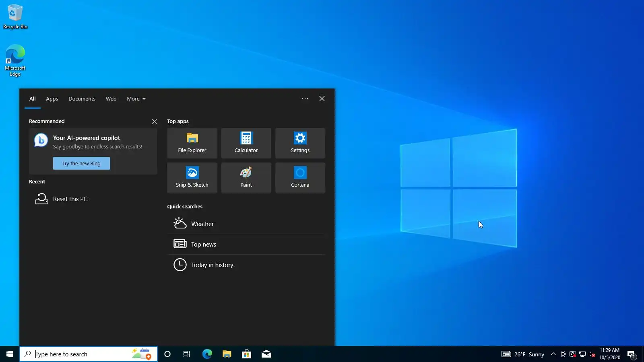This screenshot has height=362, width=644.
Task: Open search panel options (three dots)
Action: click(305, 99)
